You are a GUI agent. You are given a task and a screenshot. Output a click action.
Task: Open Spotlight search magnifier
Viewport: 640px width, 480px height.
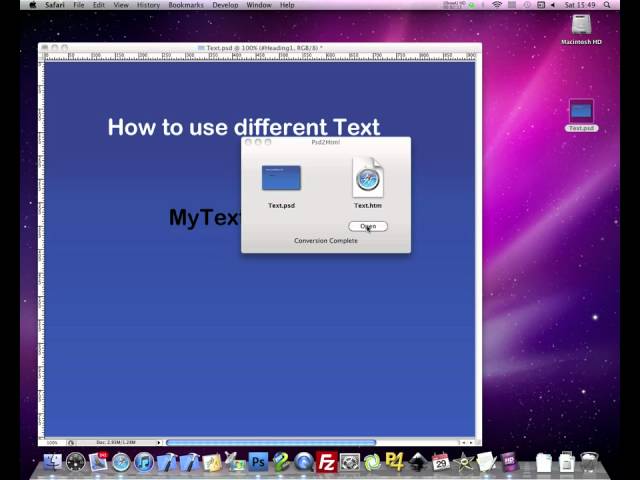coord(607,5)
